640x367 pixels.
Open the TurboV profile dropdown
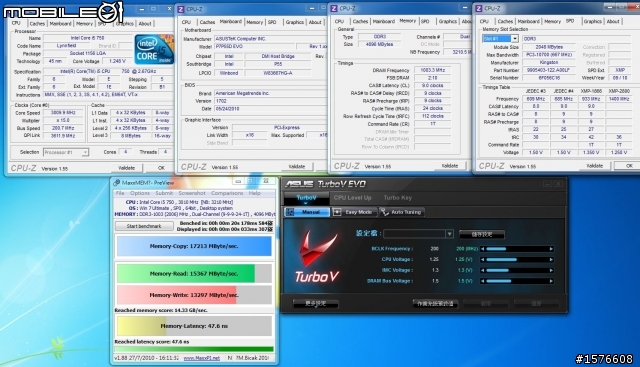coord(449,234)
